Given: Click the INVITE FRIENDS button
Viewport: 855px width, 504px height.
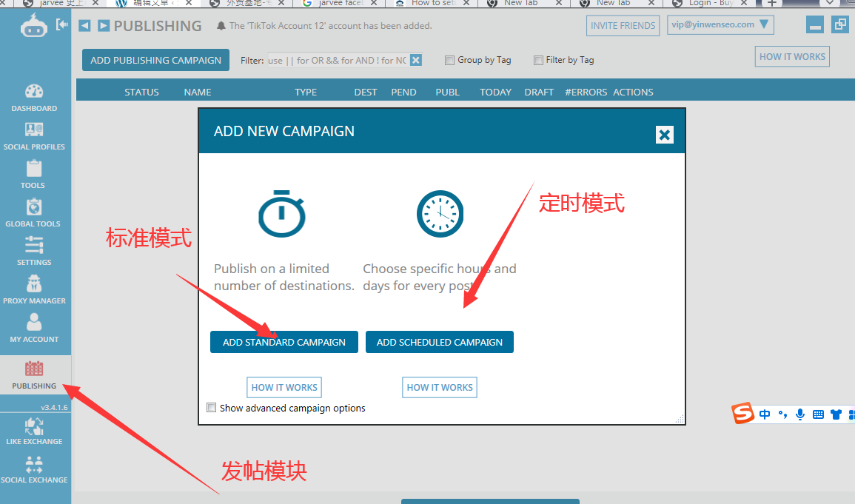Looking at the screenshot, I should pyautogui.click(x=623, y=25).
